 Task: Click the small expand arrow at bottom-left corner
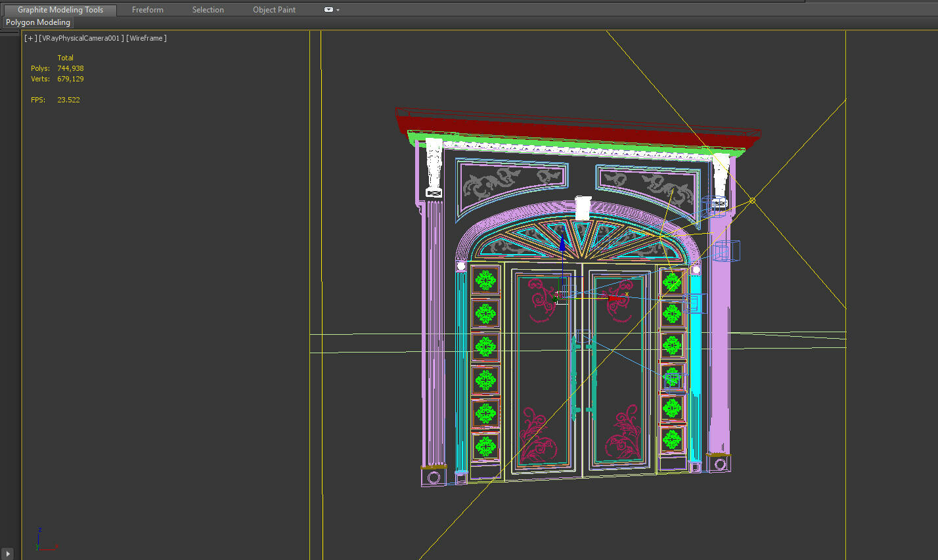point(7,553)
